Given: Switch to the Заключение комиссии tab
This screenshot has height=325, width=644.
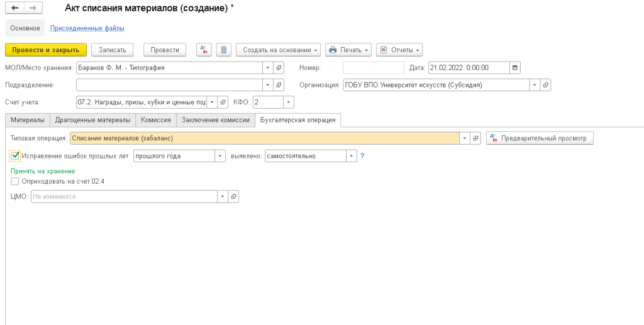Looking at the screenshot, I should pyautogui.click(x=216, y=120).
